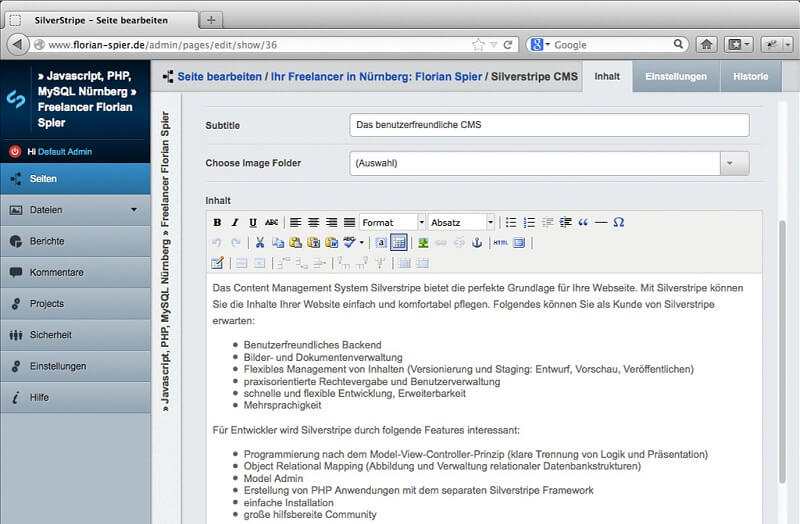Viewport: 800px width, 524px height.
Task: Click paste from Word icon
Action: coord(331,243)
